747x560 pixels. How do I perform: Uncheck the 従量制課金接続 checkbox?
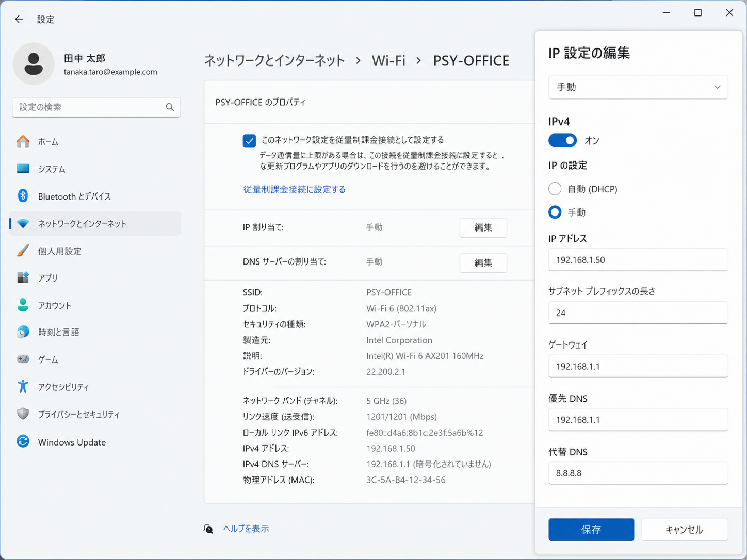[249, 141]
